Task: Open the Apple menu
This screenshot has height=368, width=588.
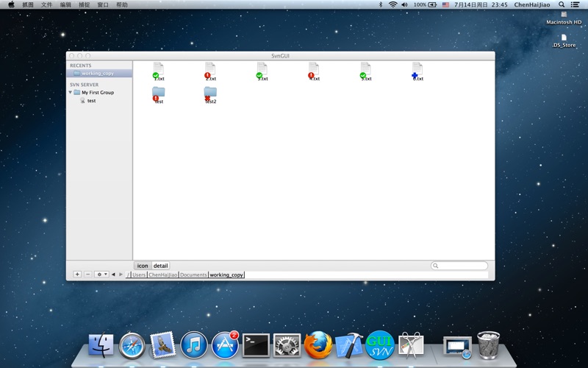Action: [11, 4]
